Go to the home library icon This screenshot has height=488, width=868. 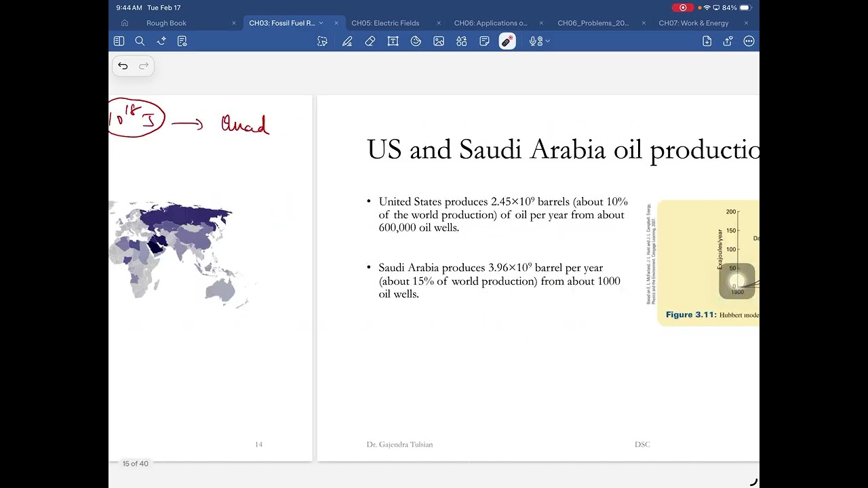point(125,23)
